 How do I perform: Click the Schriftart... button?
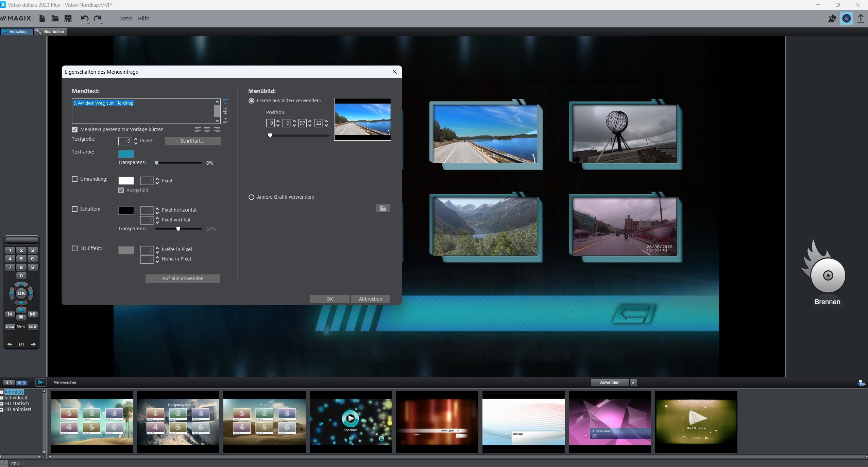pos(192,141)
